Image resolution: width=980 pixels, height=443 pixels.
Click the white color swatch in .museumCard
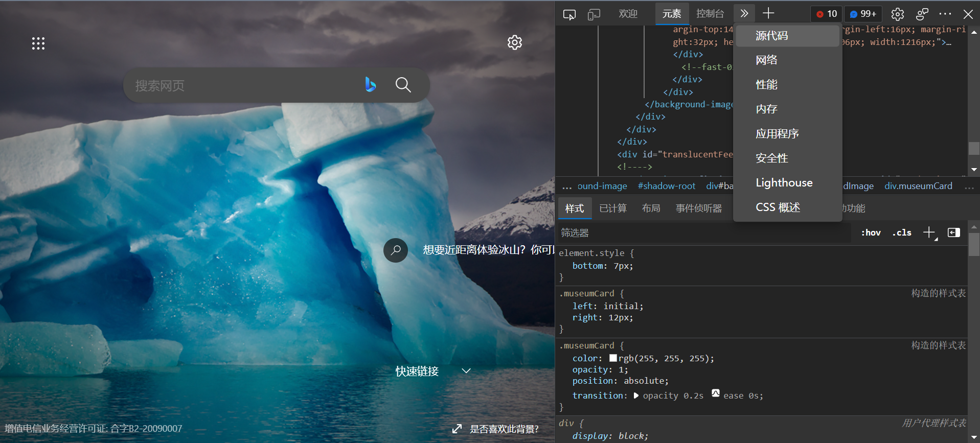tap(613, 358)
